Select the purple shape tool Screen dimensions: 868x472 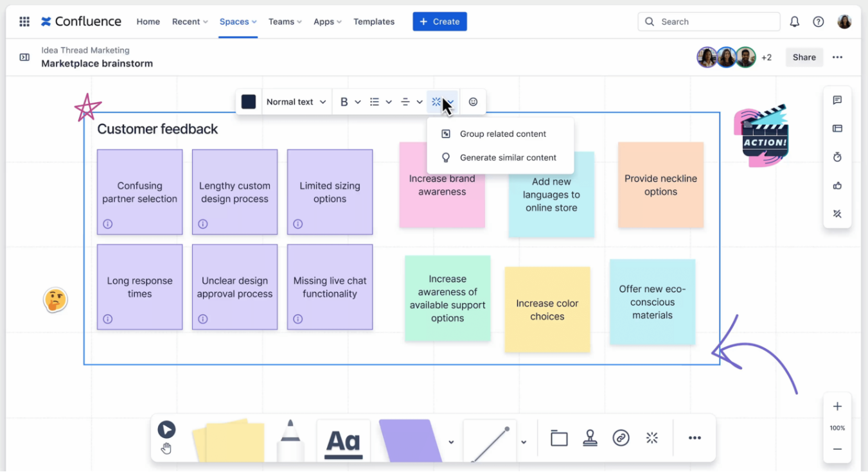[410, 441]
